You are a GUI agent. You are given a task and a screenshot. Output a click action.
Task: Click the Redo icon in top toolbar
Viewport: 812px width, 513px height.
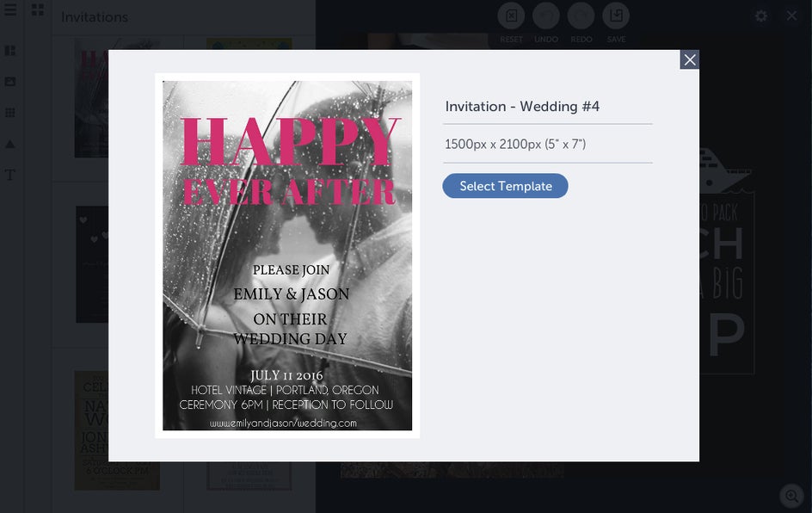coord(581,15)
